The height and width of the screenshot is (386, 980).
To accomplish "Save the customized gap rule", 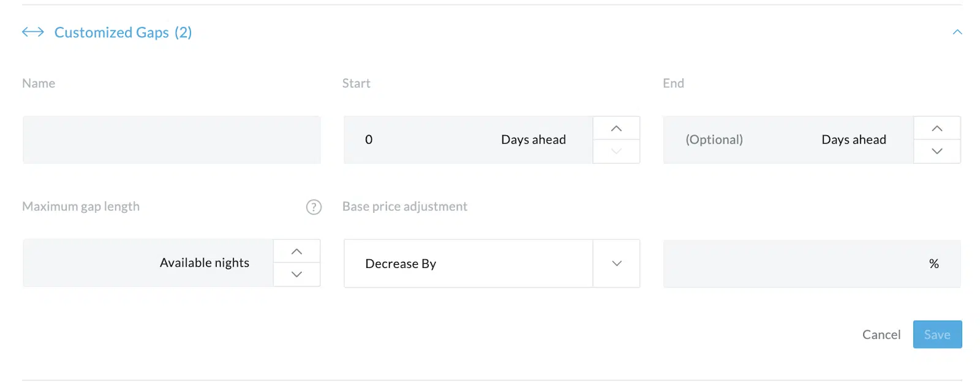I will (x=937, y=335).
